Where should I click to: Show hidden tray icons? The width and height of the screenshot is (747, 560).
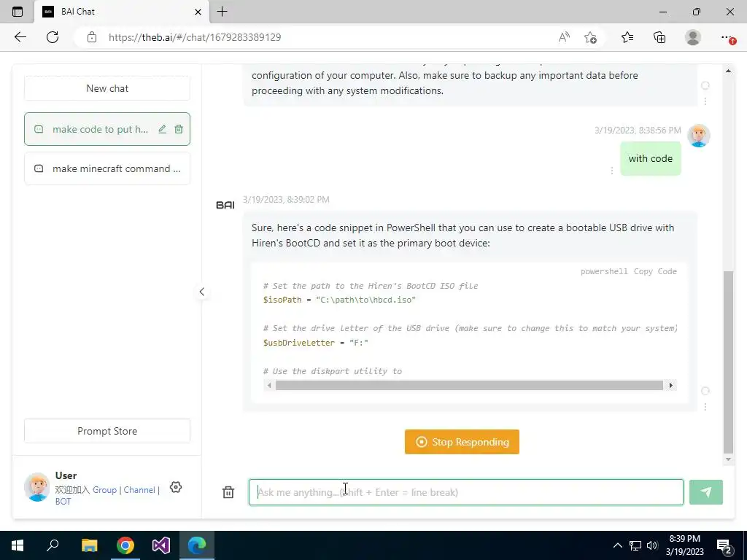coord(617,545)
